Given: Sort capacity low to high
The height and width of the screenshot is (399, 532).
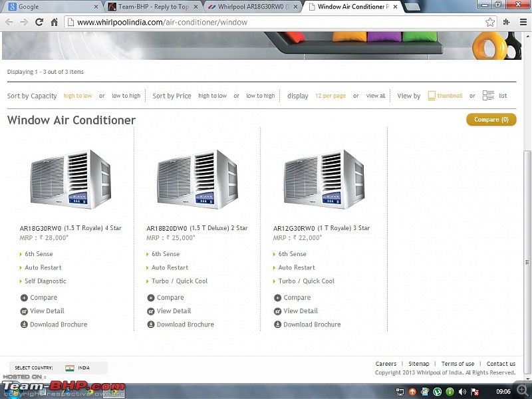Looking at the screenshot, I should (x=126, y=96).
